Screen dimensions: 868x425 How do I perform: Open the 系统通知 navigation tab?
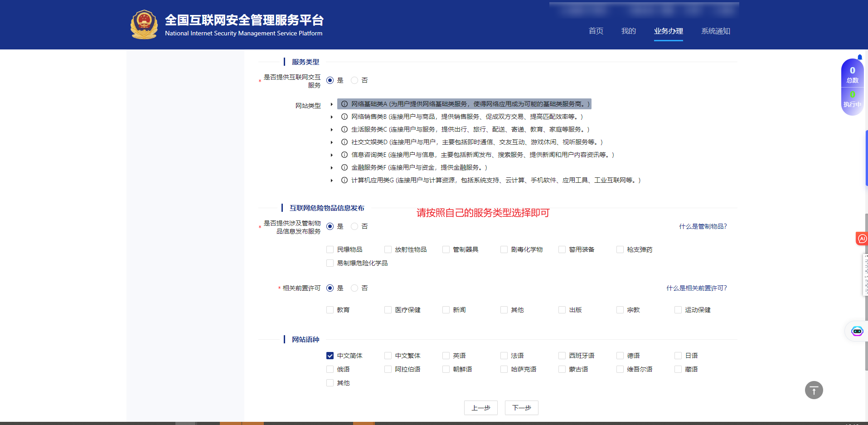(x=715, y=31)
